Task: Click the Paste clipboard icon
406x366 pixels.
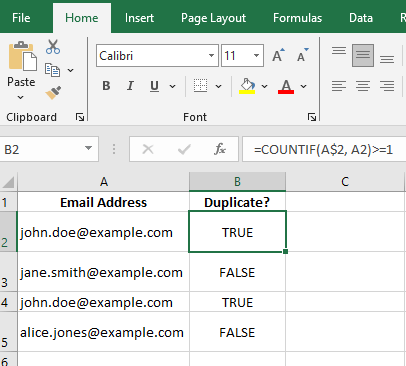Action: point(22,56)
